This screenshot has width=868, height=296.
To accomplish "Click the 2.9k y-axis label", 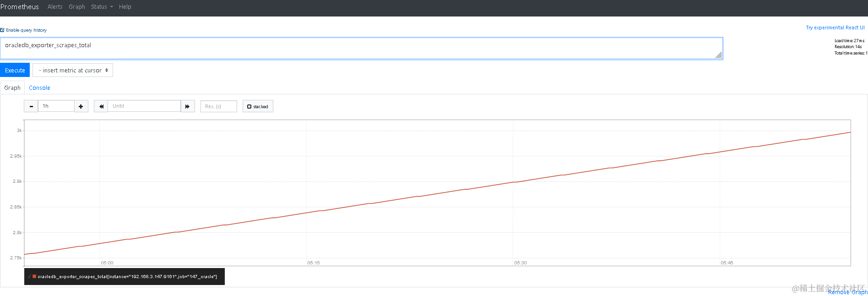I will coord(17,181).
